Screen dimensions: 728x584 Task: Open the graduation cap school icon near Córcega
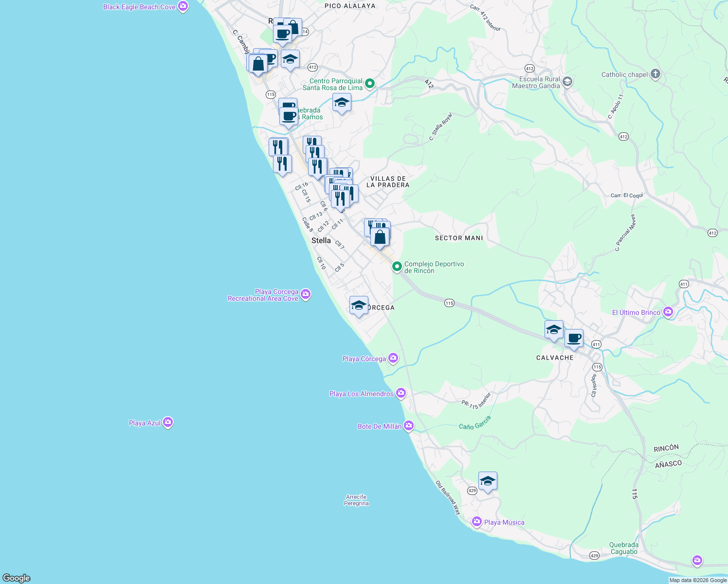359,306
